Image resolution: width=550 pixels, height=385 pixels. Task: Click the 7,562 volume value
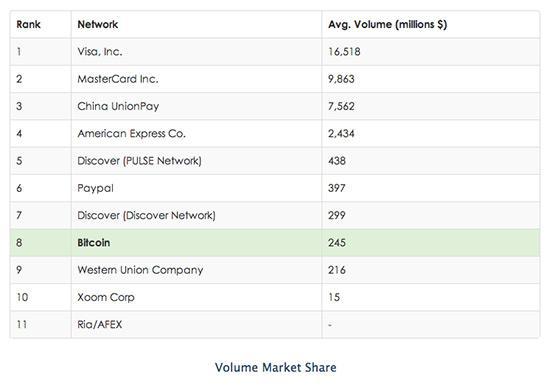coord(341,106)
